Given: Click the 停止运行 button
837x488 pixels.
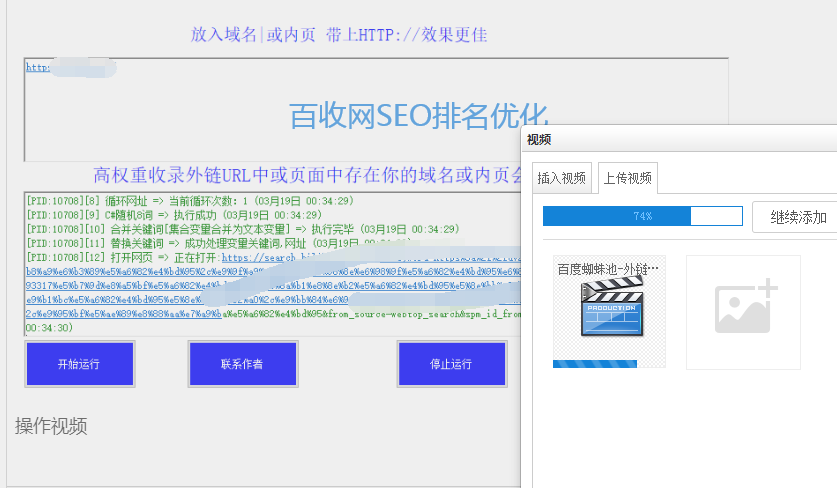Looking at the screenshot, I should click(x=452, y=364).
